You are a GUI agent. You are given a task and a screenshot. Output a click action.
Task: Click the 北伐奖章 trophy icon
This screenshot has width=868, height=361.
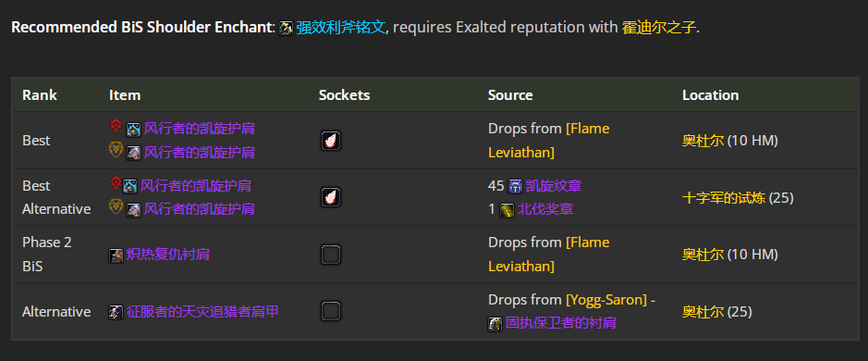point(507,210)
